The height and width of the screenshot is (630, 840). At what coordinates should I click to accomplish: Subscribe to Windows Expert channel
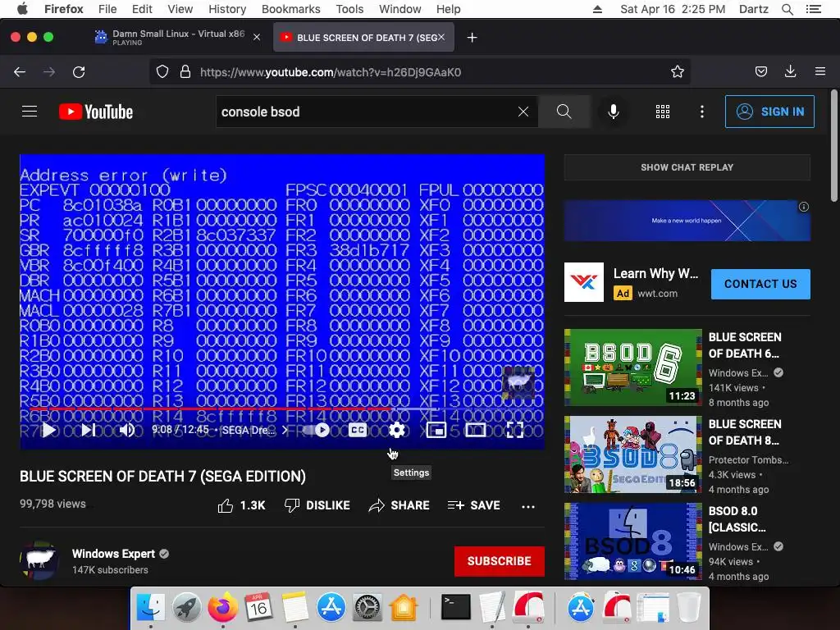click(x=500, y=561)
